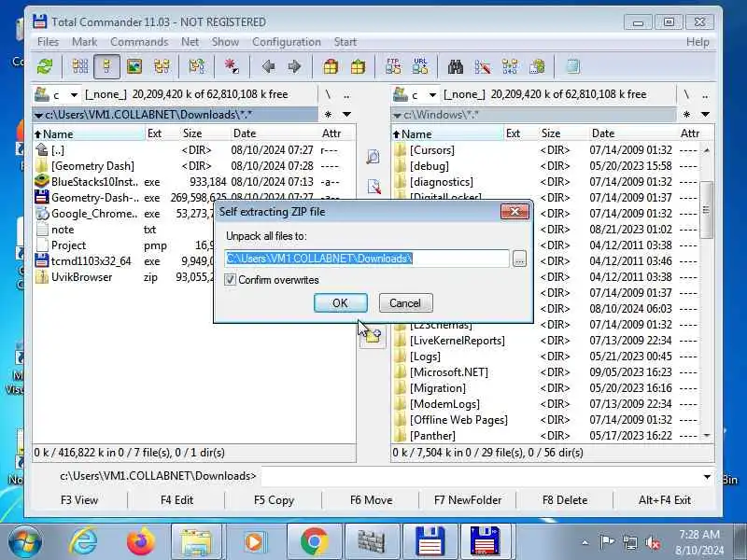This screenshot has height=560, width=747.
Task: Toggle Confirm overwrites checkbox
Action: 230,279
